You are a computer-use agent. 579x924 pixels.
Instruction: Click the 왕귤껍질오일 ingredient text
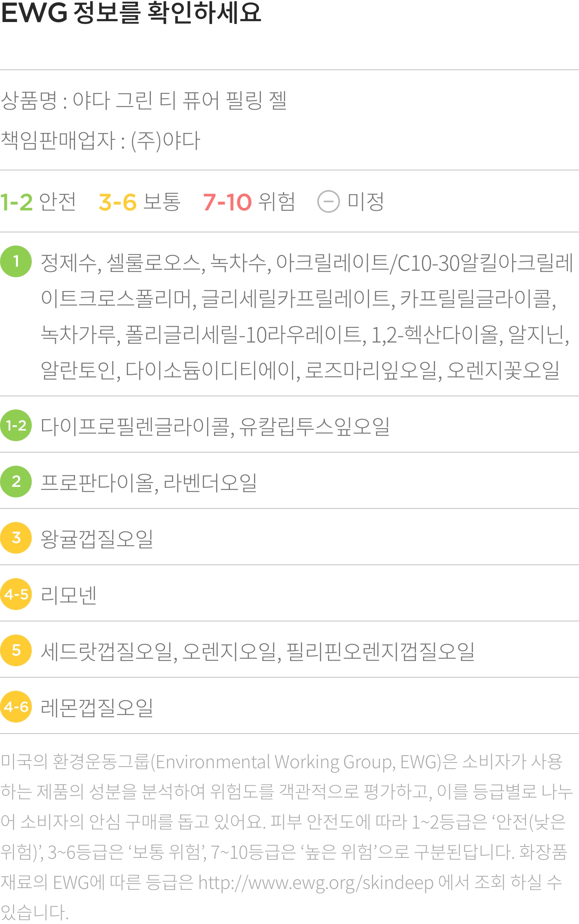97,539
